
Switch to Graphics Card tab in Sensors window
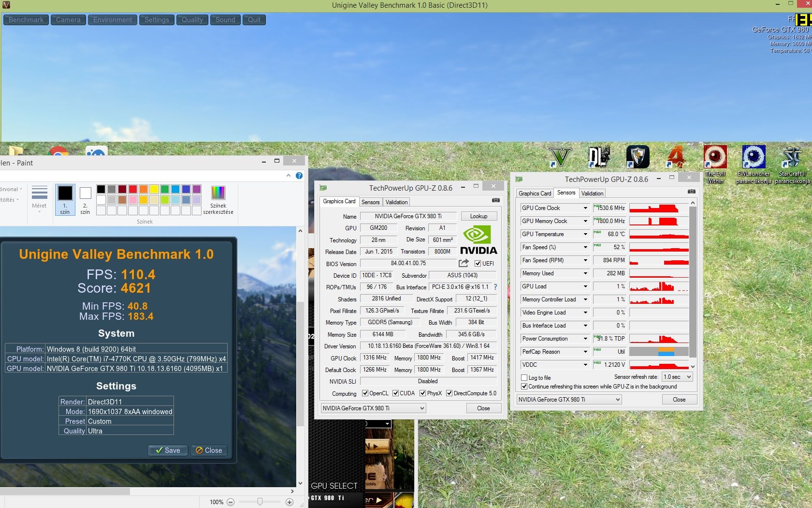(535, 194)
